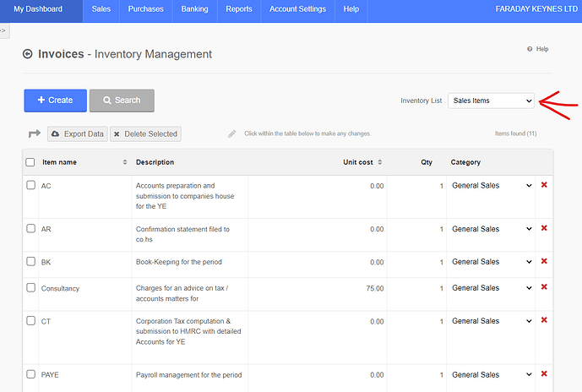Click the Description column header

click(x=155, y=162)
